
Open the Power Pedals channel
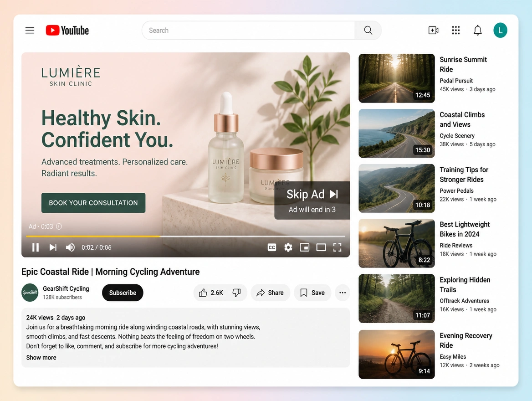click(456, 190)
